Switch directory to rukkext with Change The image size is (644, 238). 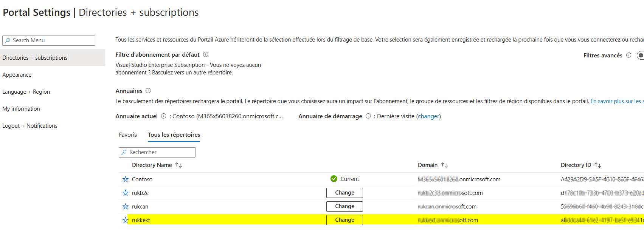pos(345,220)
